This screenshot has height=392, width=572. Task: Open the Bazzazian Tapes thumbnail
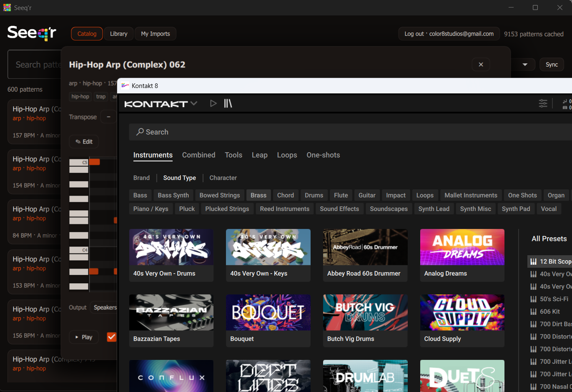(x=171, y=312)
